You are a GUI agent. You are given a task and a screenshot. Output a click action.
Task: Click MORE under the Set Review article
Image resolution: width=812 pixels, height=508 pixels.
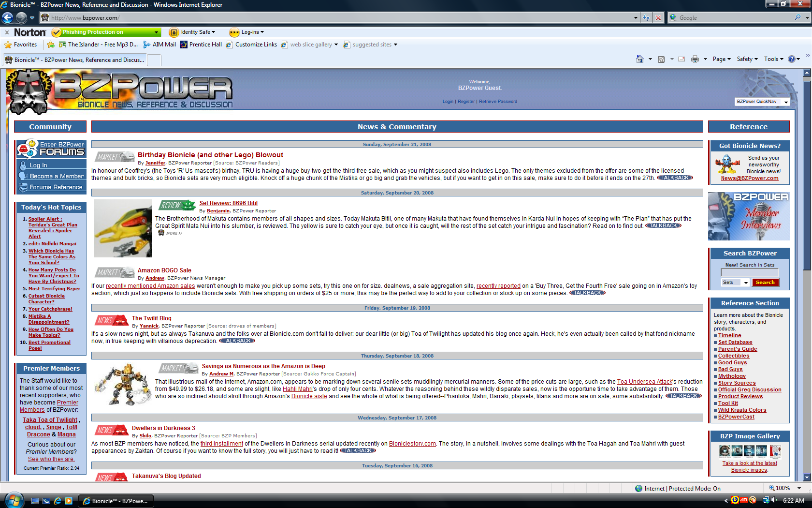pos(170,233)
